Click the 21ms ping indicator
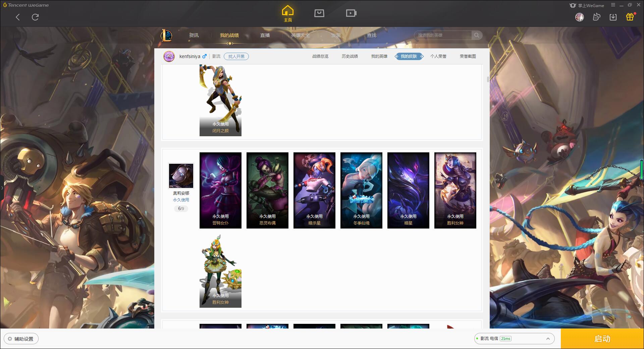This screenshot has height=349, width=644. click(505, 339)
